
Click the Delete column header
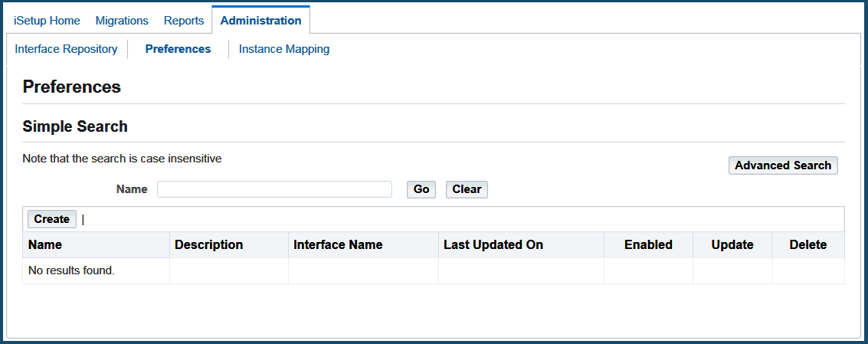click(x=807, y=245)
